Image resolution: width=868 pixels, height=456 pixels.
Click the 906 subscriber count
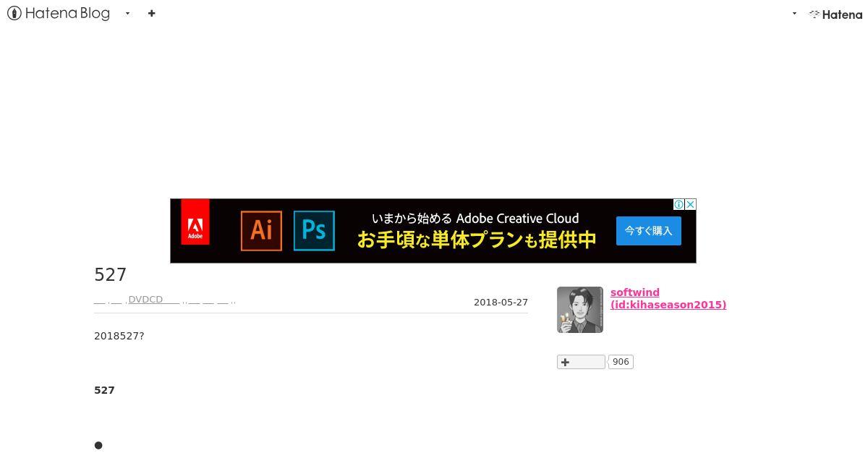(621, 362)
